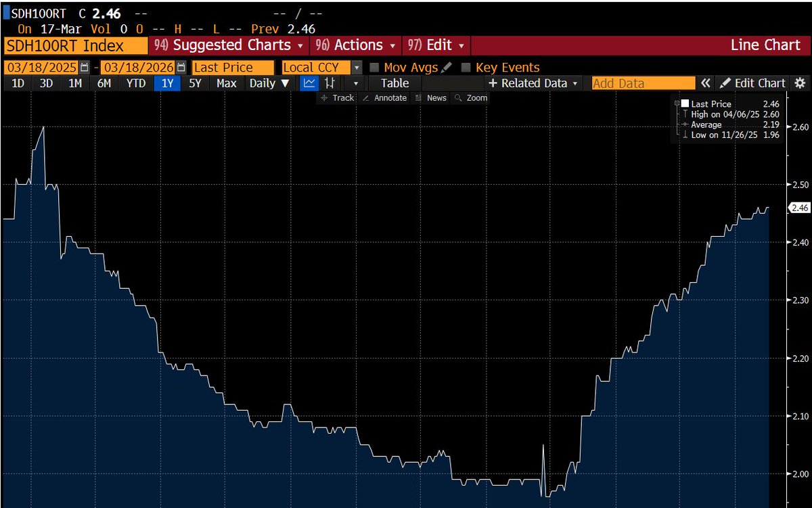Toggle the Mov Avgs checkbox
Viewport: 812px width, 508px height.
tap(374, 68)
